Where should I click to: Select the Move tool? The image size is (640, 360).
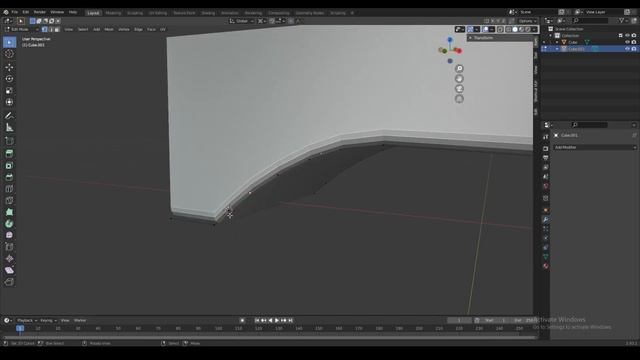[9, 67]
